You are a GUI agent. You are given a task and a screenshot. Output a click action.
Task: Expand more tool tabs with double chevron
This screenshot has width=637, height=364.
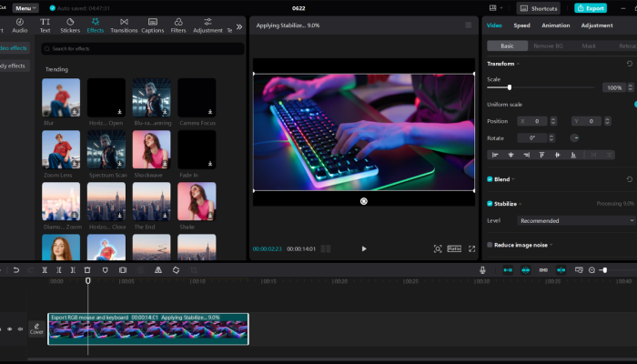[x=239, y=26]
